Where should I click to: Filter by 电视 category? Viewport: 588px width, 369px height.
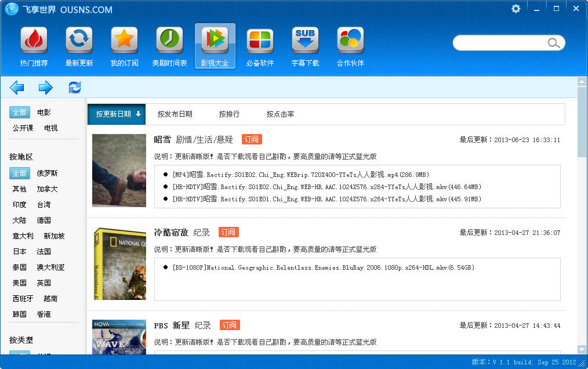tap(50, 128)
